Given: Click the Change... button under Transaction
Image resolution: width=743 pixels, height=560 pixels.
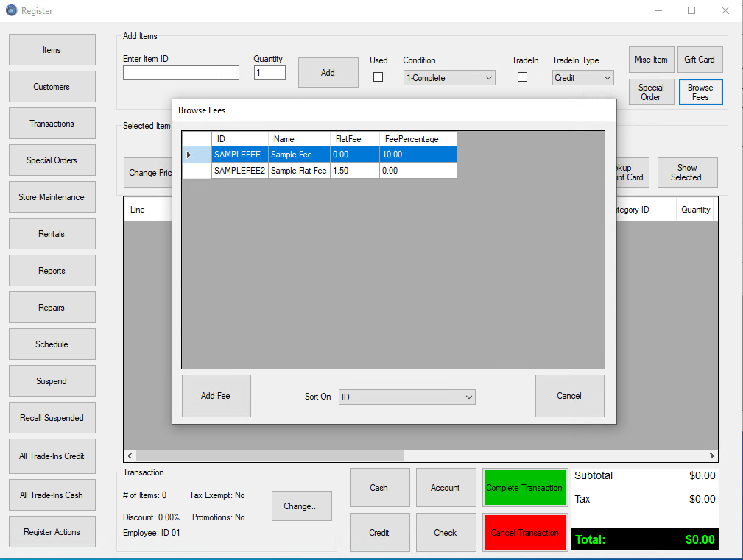Looking at the screenshot, I should [301, 506].
